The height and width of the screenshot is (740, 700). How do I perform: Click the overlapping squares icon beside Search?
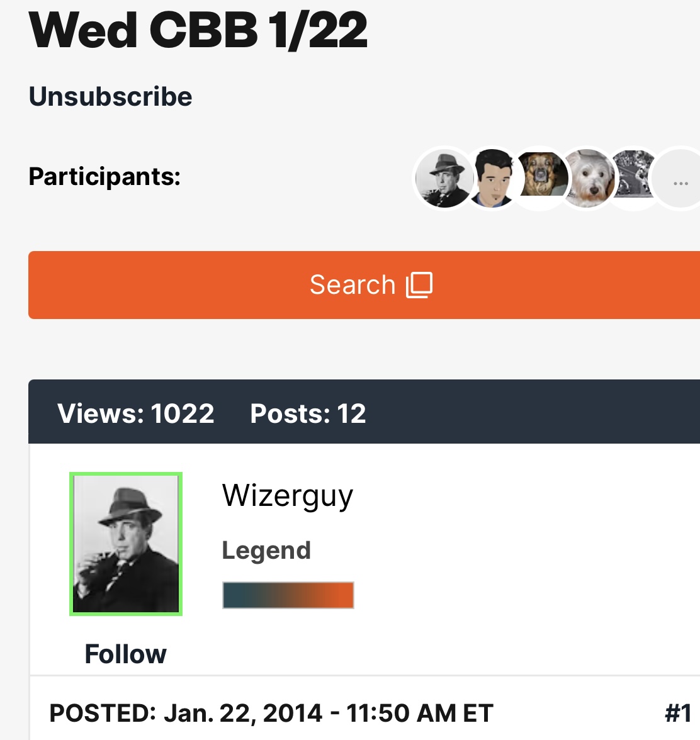(x=419, y=285)
